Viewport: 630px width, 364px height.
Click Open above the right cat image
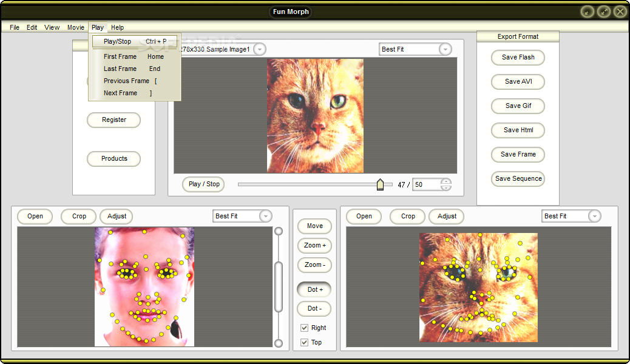pos(364,216)
